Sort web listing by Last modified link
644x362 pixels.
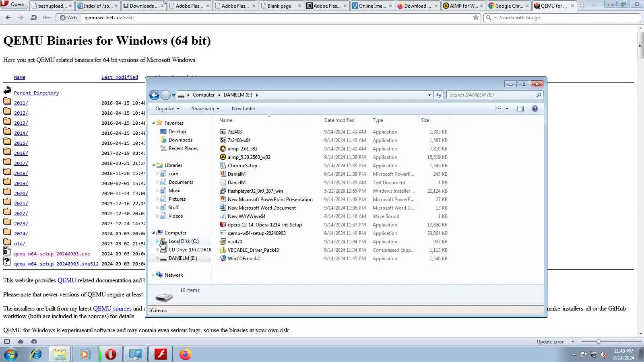pyautogui.click(x=120, y=77)
